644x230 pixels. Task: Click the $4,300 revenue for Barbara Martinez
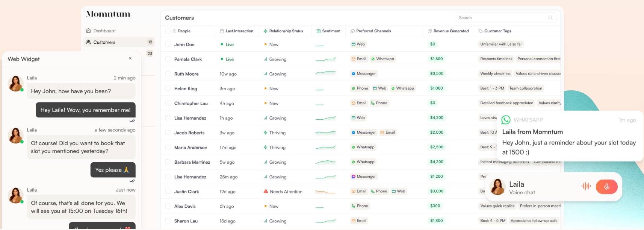pos(437,161)
